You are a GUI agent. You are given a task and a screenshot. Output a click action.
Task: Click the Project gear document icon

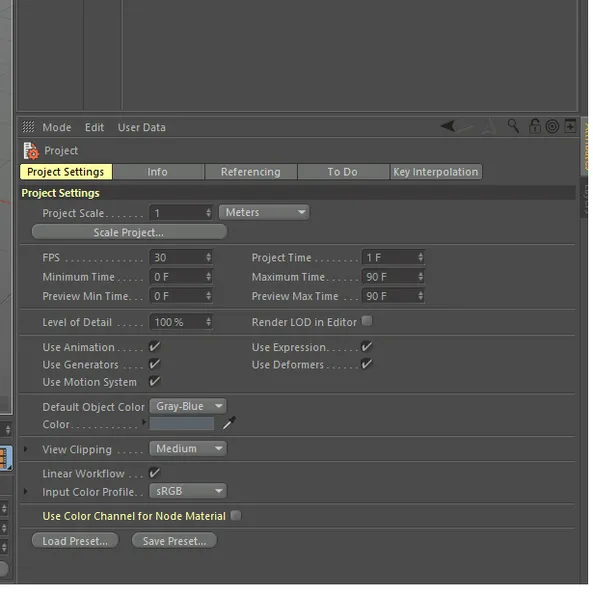[x=31, y=151]
